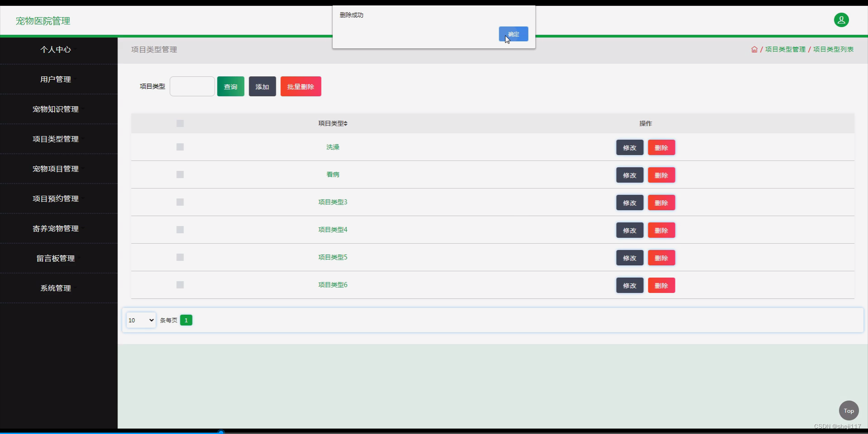Viewport: 868px width, 434px height.
Task: Toggle the select-all checkbox in the table header
Action: coord(180,123)
